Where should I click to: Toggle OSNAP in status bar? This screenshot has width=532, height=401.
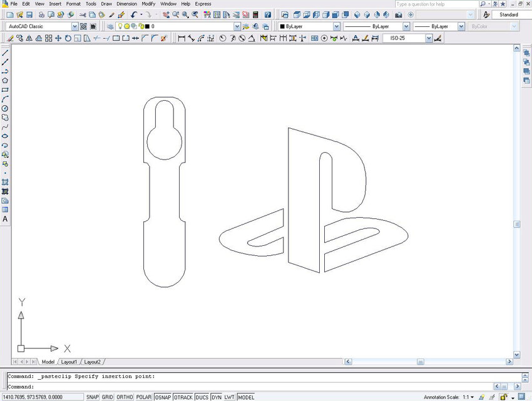pyautogui.click(x=163, y=397)
